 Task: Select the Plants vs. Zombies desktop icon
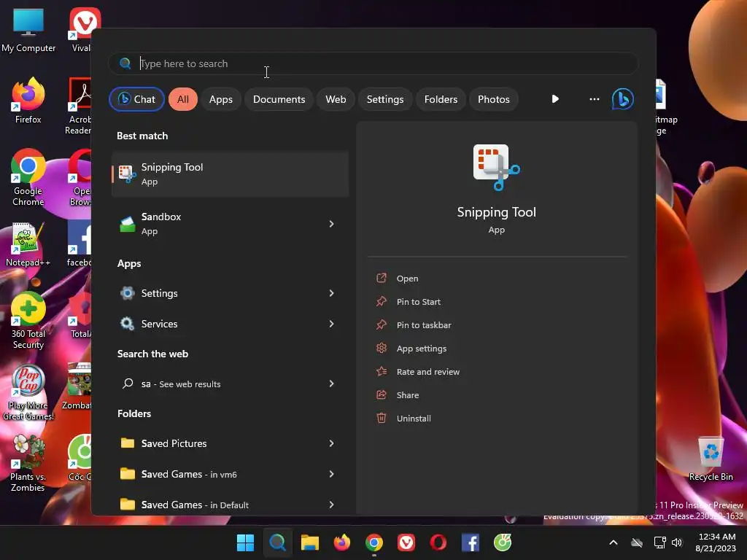click(28, 463)
